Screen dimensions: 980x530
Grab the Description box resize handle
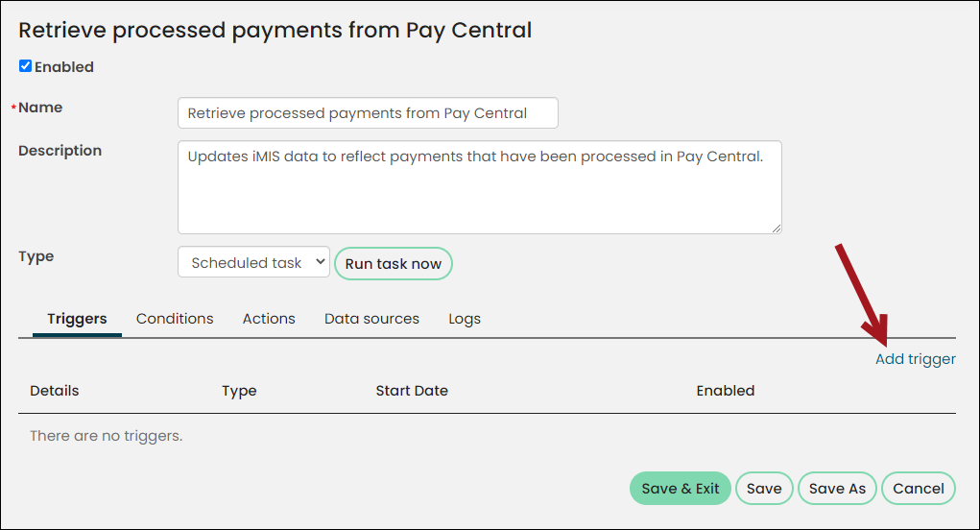pos(776,229)
